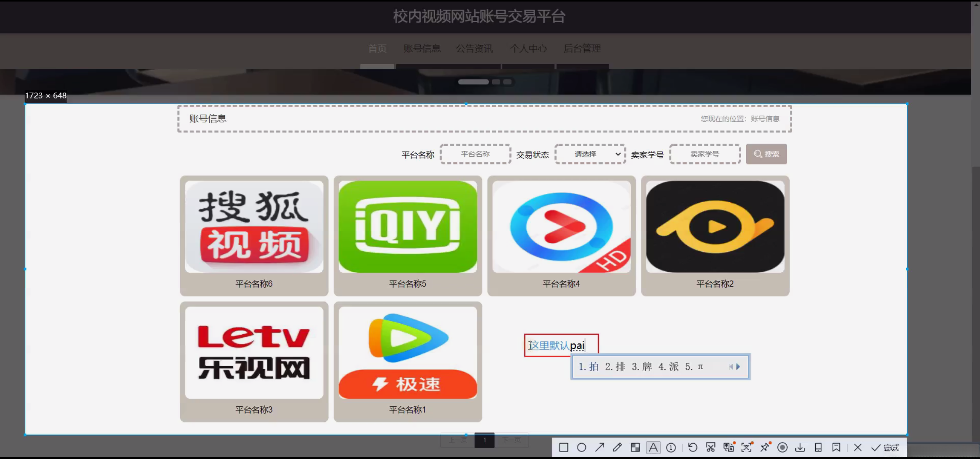The width and height of the screenshot is (980, 459).
Task: Open the 账号信息 navigation tab
Action: (x=422, y=49)
